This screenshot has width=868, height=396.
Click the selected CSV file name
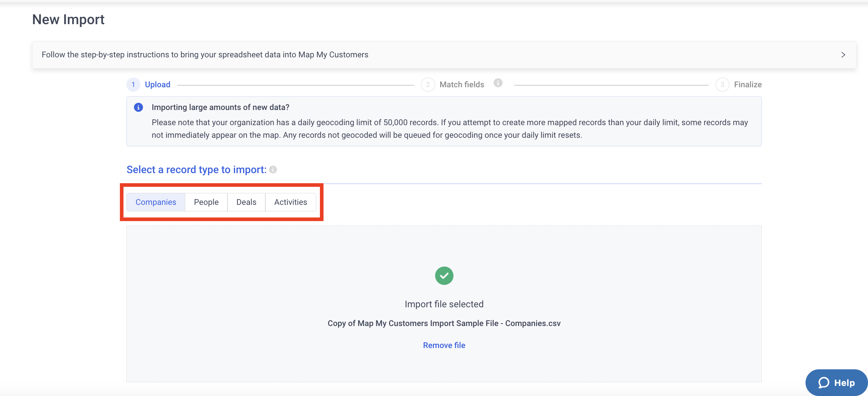coord(444,323)
